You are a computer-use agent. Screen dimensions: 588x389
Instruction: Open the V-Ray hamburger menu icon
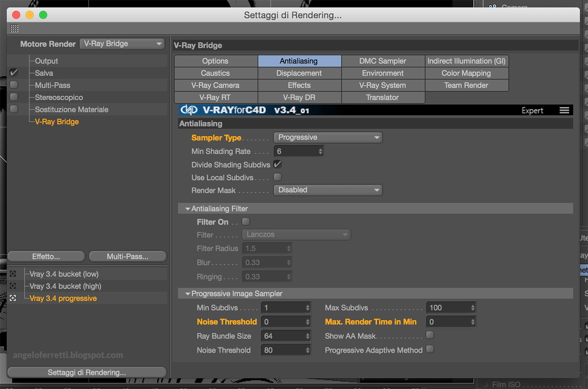(564, 110)
